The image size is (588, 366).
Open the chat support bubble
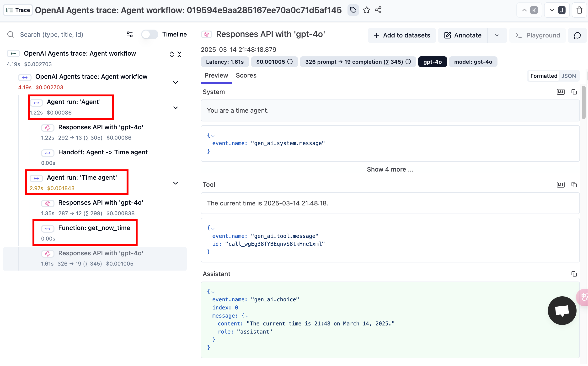coord(562,311)
